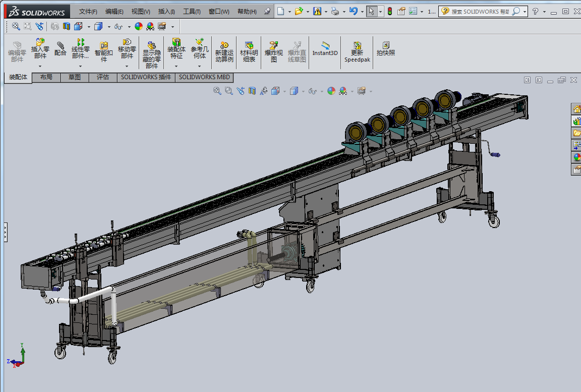The width and height of the screenshot is (581, 392).
Task: Click the 搜索 SOLIDWORKS 帮助 search field
Action: (479, 12)
